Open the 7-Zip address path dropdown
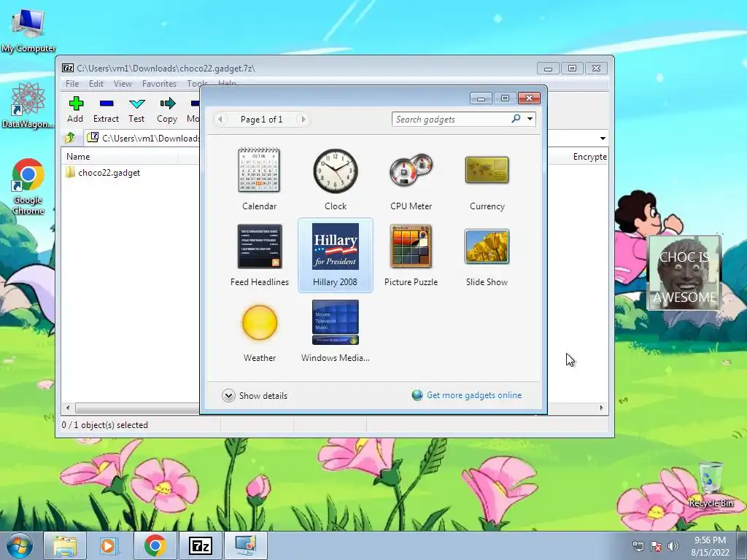This screenshot has width=747, height=560. (603, 138)
